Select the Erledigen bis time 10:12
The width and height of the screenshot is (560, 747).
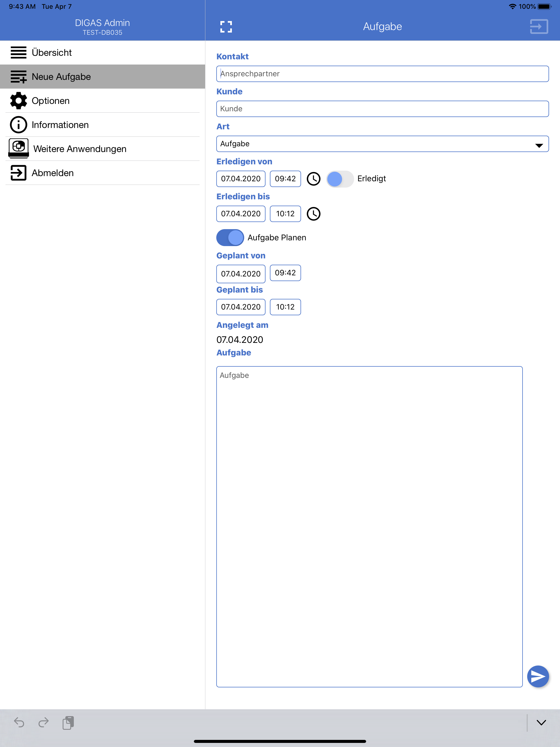click(x=285, y=214)
